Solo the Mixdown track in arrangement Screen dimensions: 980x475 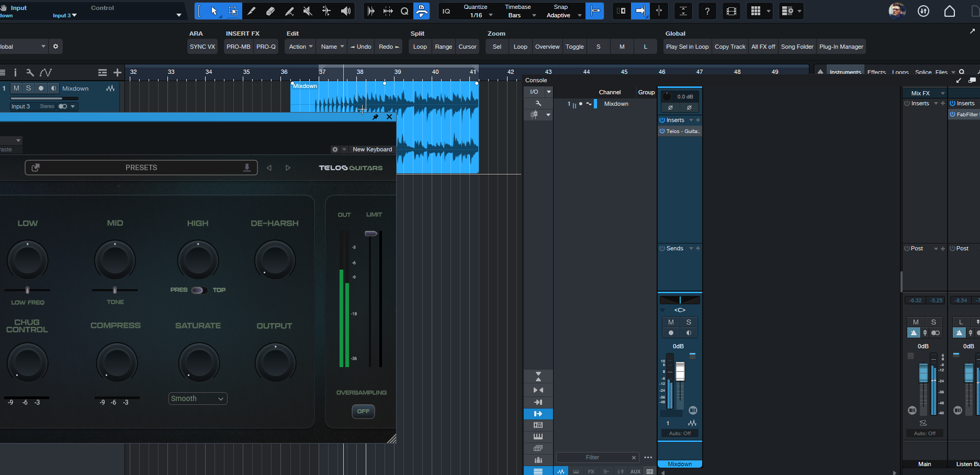point(29,88)
